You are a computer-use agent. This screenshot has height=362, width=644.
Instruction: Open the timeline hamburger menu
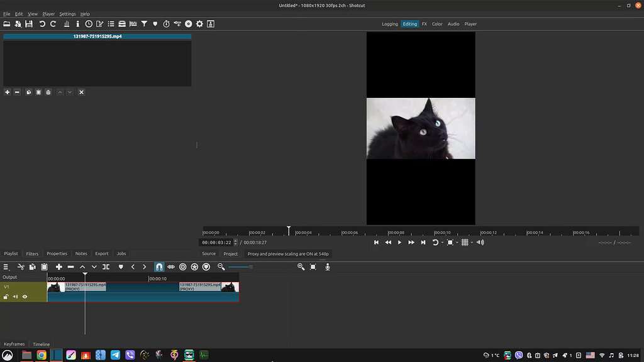(x=5, y=266)
